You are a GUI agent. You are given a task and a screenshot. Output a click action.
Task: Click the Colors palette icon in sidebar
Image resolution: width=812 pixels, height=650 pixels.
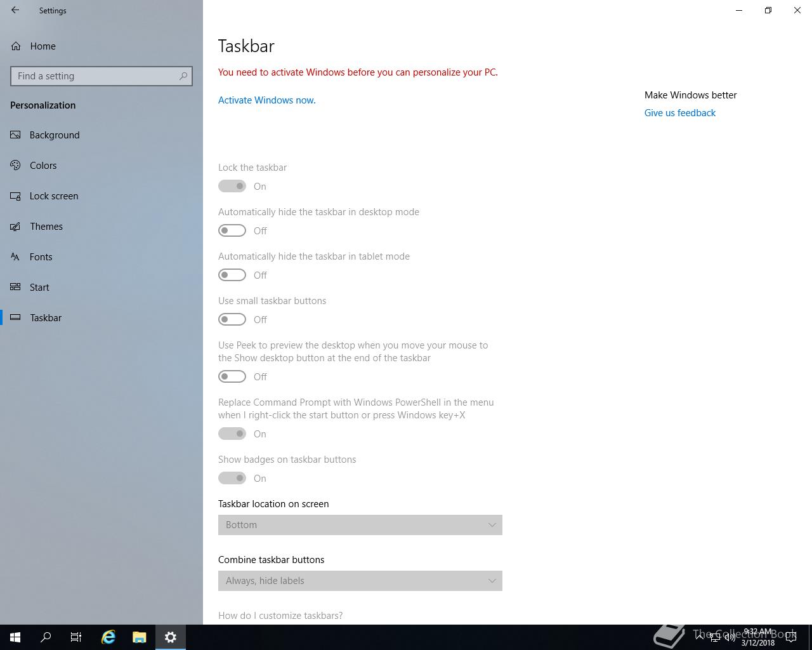15,165
